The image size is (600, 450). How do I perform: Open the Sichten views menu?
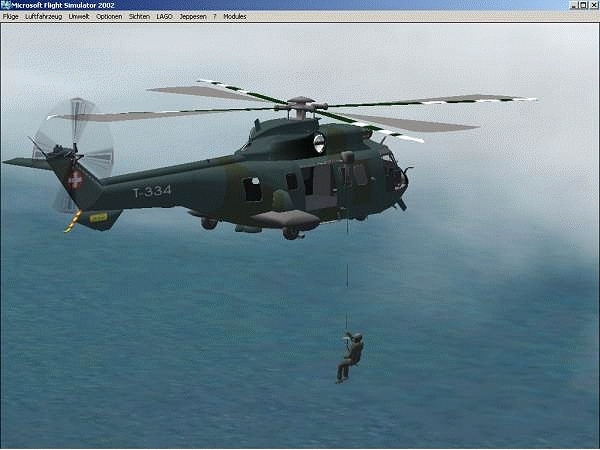click(139, 17)
